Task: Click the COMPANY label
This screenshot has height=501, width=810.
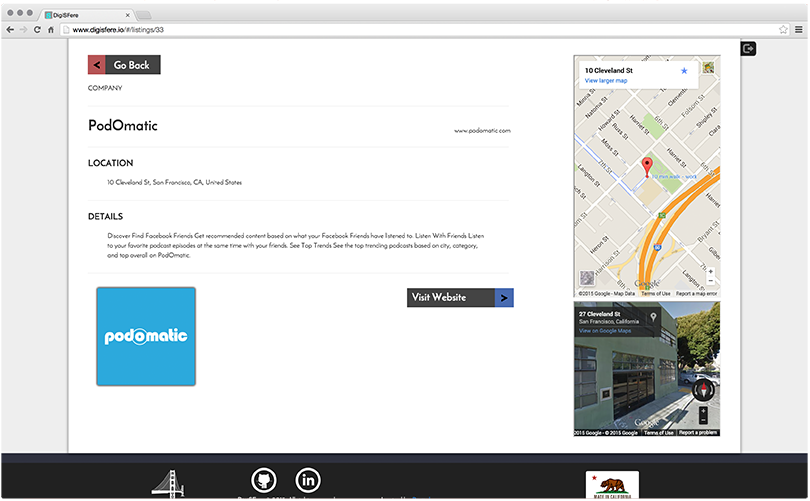Action: [x=105, y=88]
